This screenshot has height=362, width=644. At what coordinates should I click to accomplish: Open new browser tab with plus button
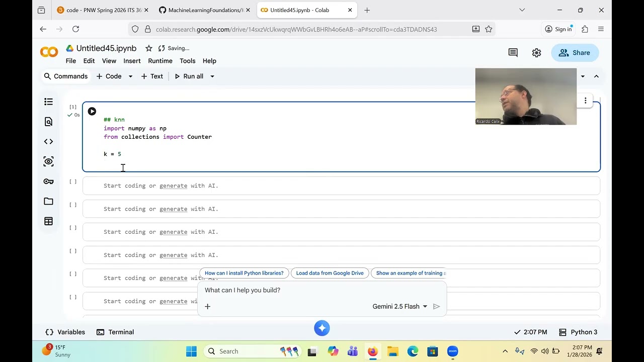click(367, 10)
